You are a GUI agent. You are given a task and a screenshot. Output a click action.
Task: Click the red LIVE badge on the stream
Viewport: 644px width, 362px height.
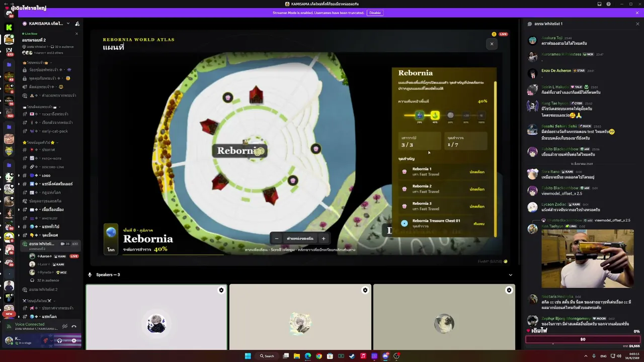point(503,34)
